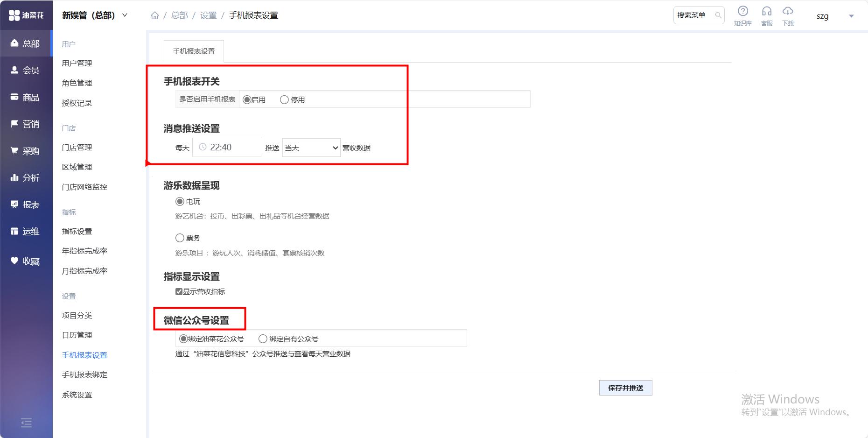This screenshot has height=438, width=868.
Task: Open 系统设置 menu item
Action: pos(77,395)
